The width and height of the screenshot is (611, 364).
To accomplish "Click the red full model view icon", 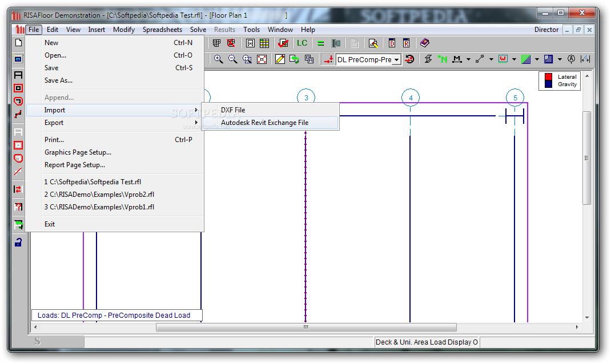I will point(262,59).
